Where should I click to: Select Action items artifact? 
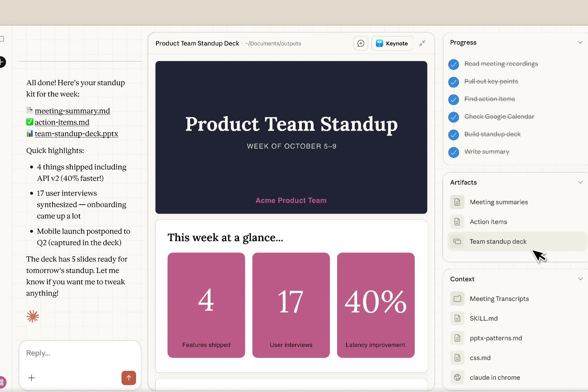(488, 222)
